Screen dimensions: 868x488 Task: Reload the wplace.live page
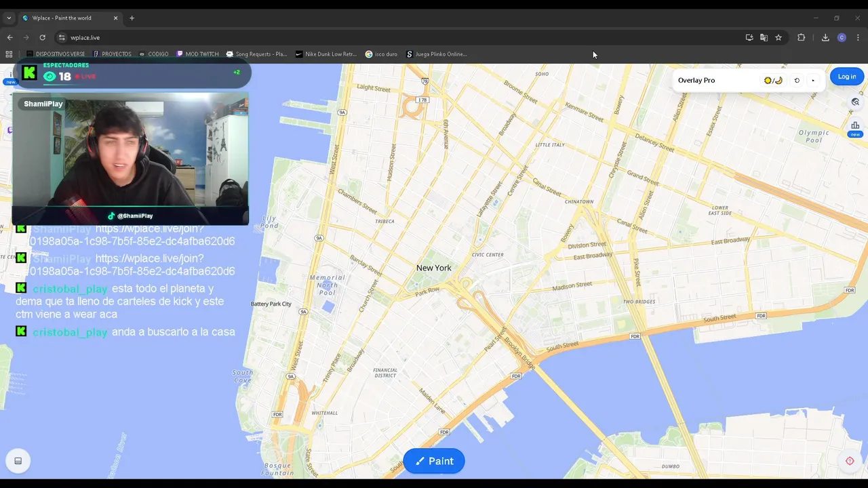(42, 37)
